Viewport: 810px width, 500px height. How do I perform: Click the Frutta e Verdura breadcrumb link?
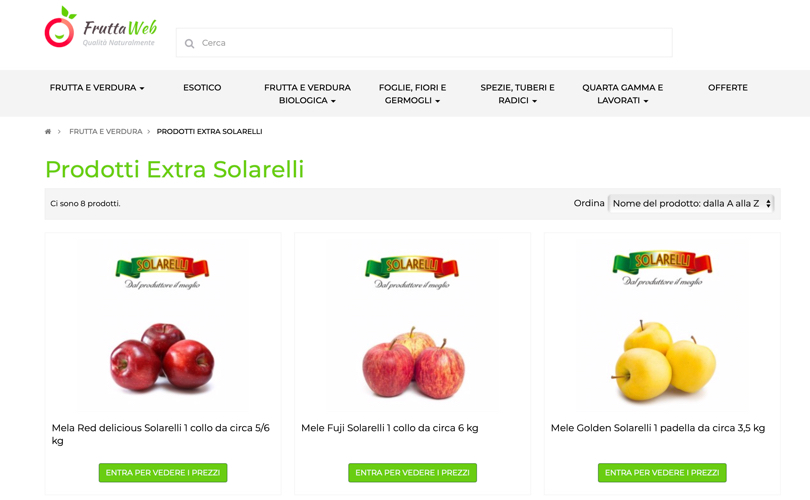point(105,132)
